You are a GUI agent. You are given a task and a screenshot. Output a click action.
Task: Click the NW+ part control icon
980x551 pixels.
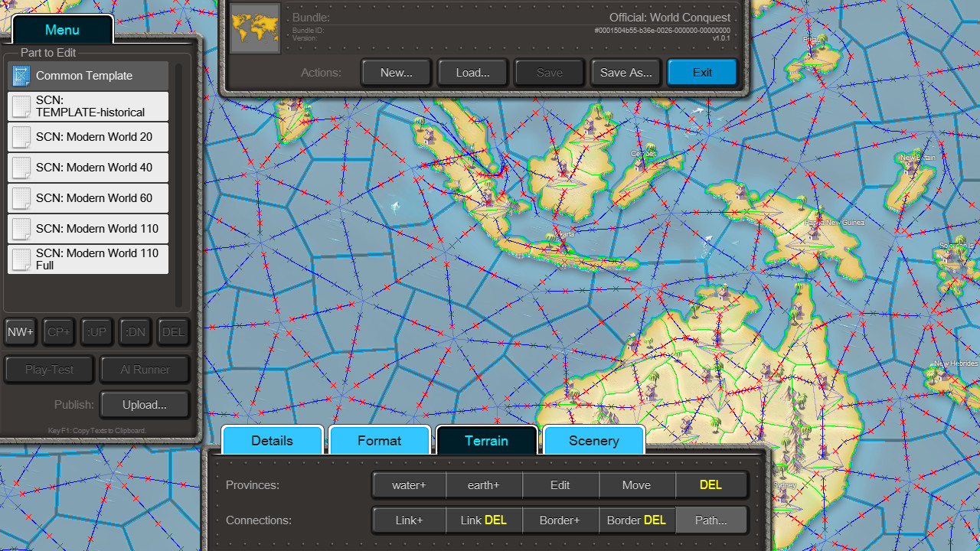(x=20, y=331)
